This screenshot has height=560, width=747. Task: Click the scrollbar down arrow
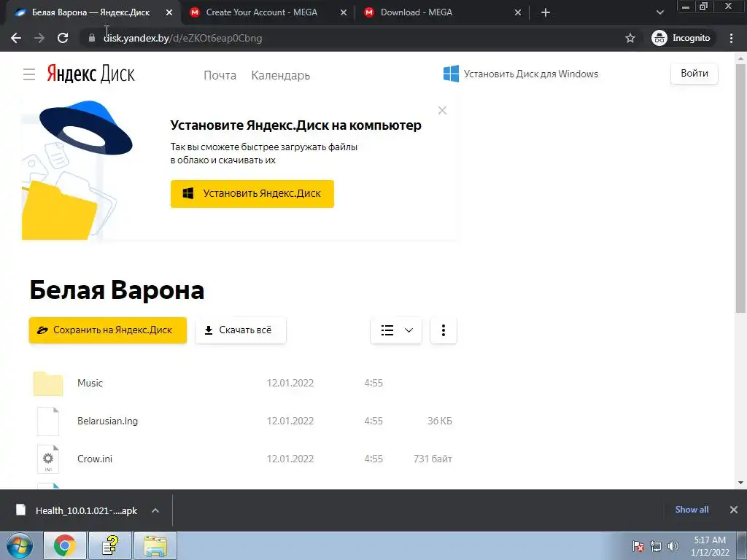click(740, 483)
